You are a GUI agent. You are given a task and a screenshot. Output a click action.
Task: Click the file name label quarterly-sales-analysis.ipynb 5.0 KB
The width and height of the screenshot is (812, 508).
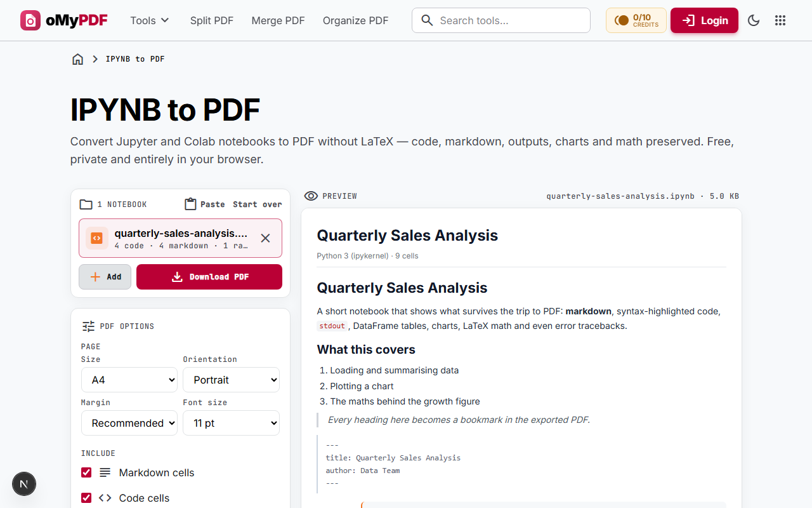tap(642, 196)
